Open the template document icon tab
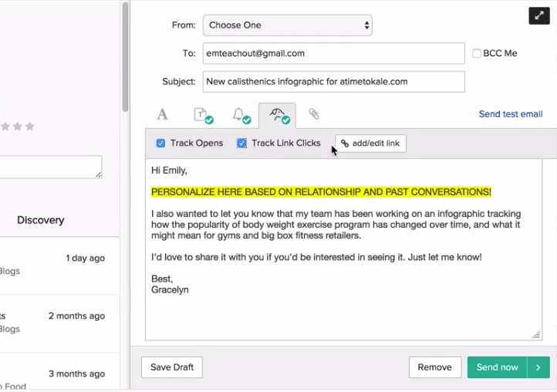 pyautogui.click(x=200, y=115)
